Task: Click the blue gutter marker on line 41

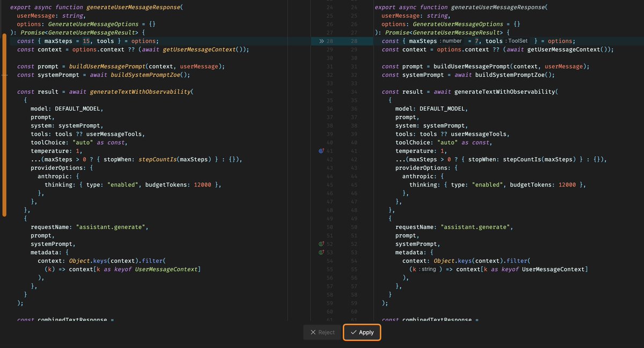Action: pyautogui.click(x=321, y=151)
